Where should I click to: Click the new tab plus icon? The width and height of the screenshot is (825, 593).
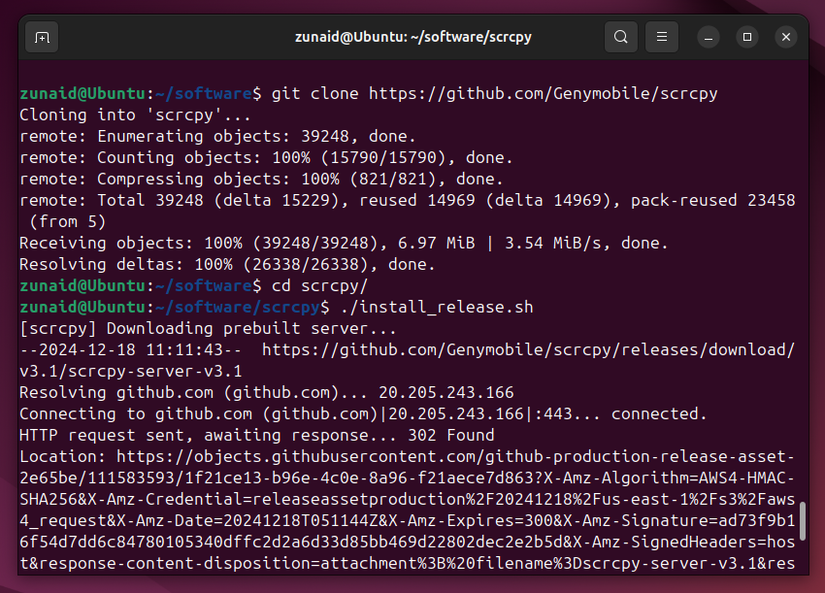40,36
